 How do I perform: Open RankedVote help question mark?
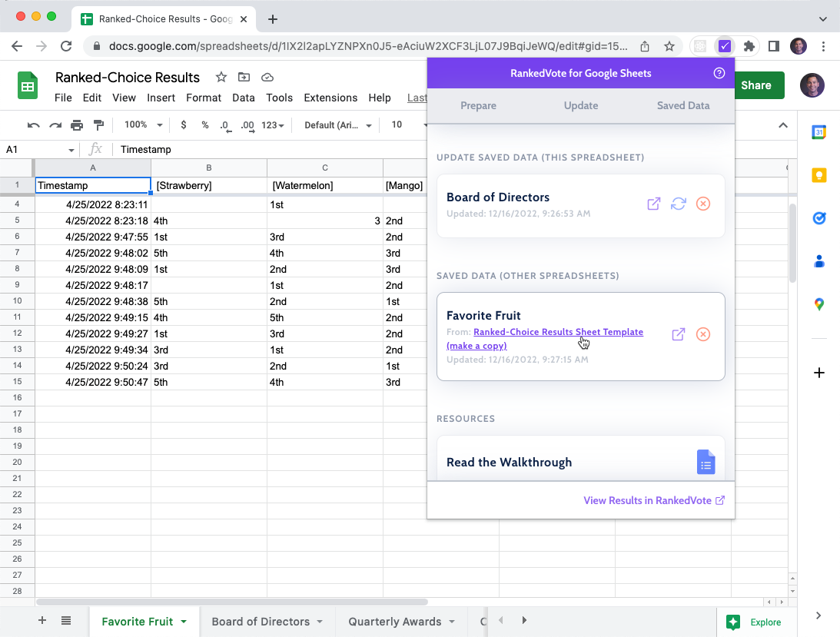click(719, 74)
